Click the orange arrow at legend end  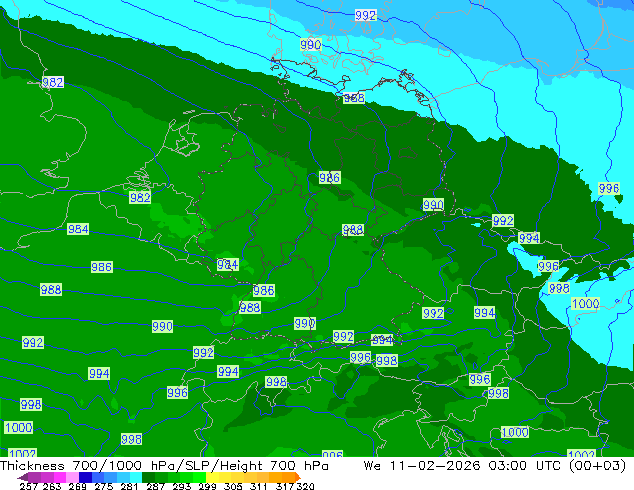pyautogui.click(x=298, y=477)
